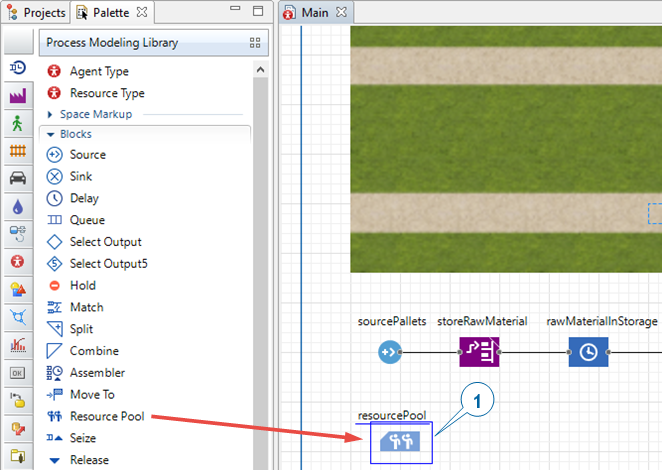
Task: Select the storeRawMaterial block on canvas
Action: point(480,352)
